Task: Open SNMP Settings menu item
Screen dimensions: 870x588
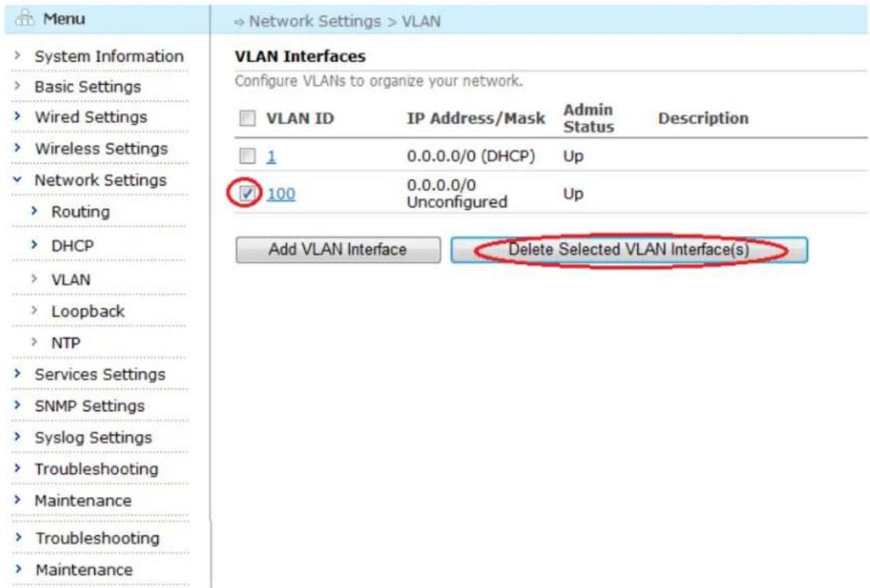Action: point(90,406)
